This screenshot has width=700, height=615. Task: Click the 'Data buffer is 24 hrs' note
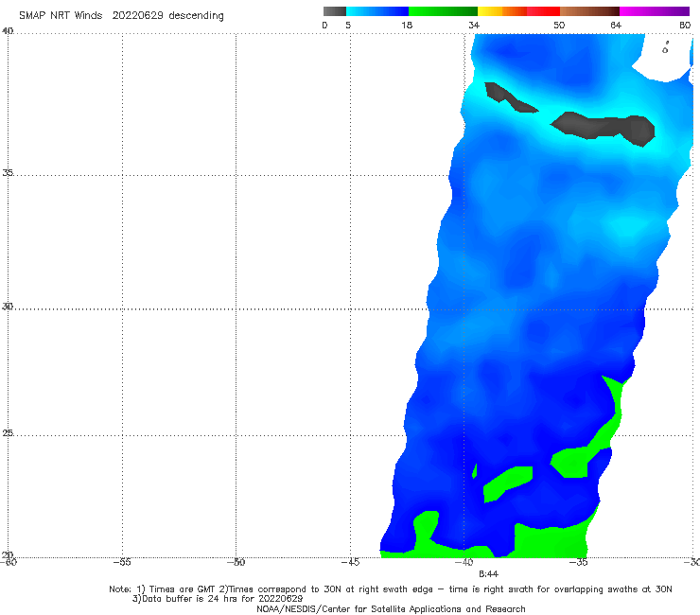click(218, 599)
